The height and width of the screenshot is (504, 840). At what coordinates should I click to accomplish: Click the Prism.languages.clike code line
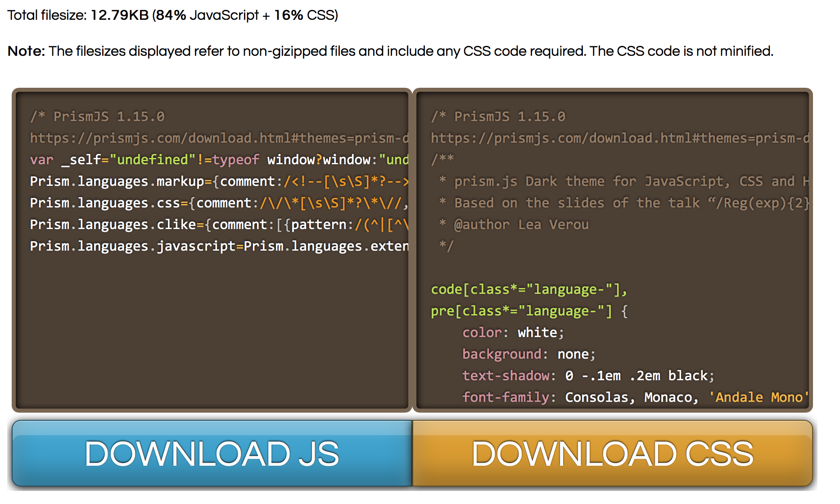219,225
